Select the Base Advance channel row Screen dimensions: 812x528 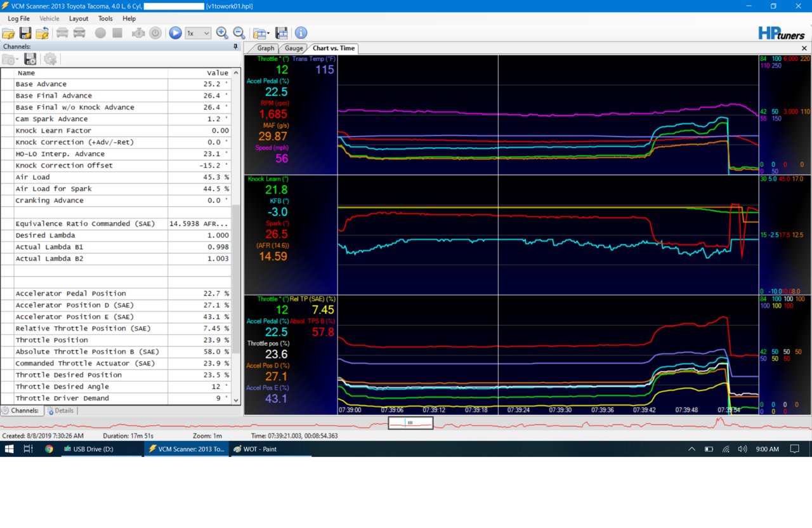coord(116,84)
